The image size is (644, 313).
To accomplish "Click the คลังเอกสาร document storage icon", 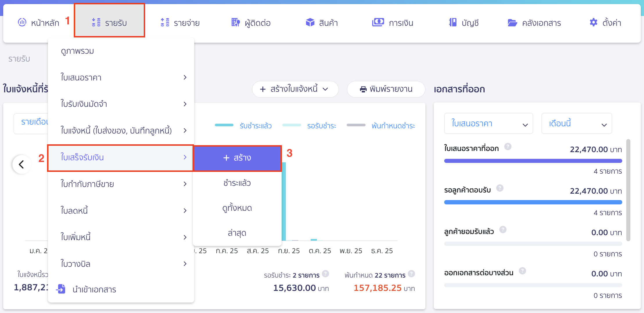I will [513, 22].
